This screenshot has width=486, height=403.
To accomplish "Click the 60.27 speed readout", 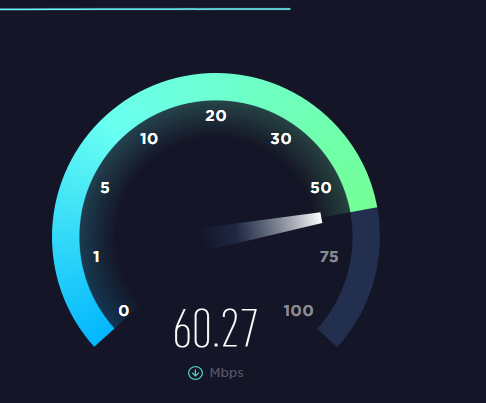I will (216, 329).
